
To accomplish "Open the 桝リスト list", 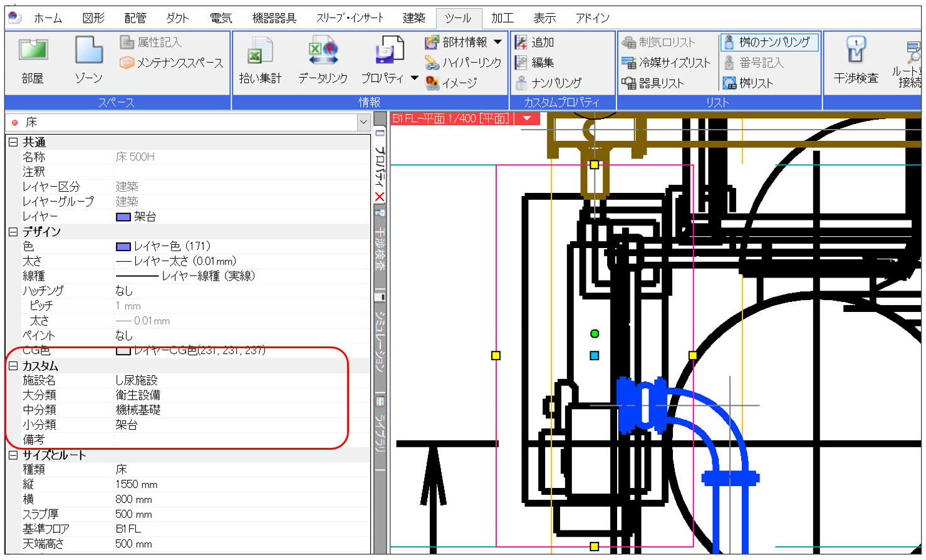I will pos(748,83).
